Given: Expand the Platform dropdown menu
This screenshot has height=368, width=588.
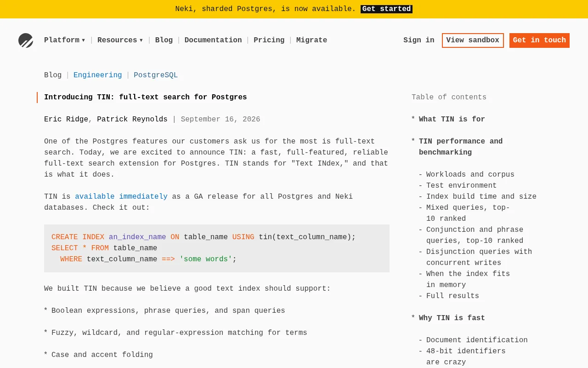Looking at the screenshot, I should tap(65, 40).
